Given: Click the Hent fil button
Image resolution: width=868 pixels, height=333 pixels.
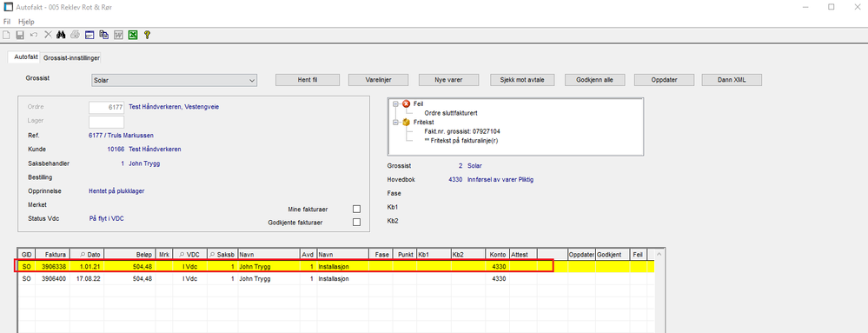Looking at the screenshot, I should click(x=308, y=80).
